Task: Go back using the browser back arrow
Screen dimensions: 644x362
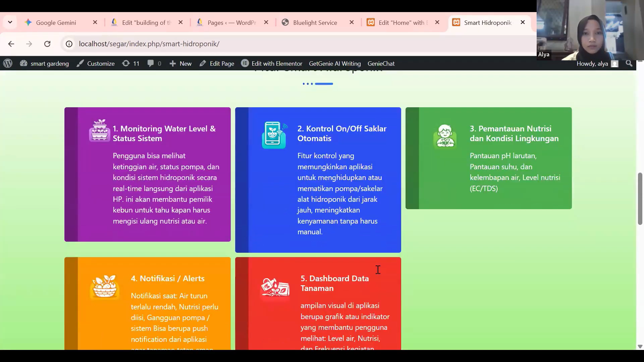Action: [11, 44]
